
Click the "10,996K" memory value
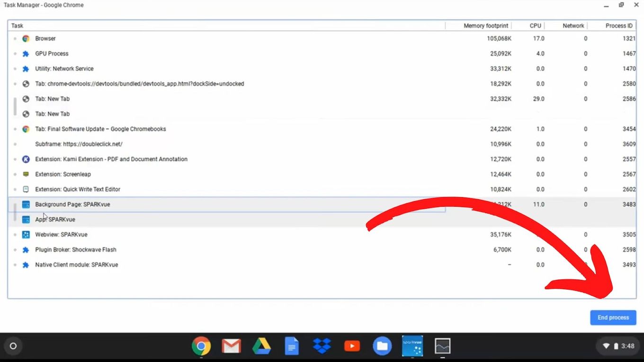pyautogui.click(x=501, y=144)
